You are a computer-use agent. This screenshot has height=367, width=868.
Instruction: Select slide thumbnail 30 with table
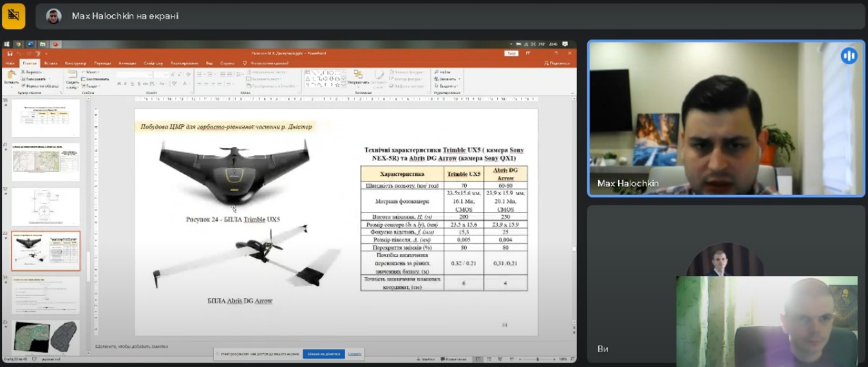pos(46,118)
